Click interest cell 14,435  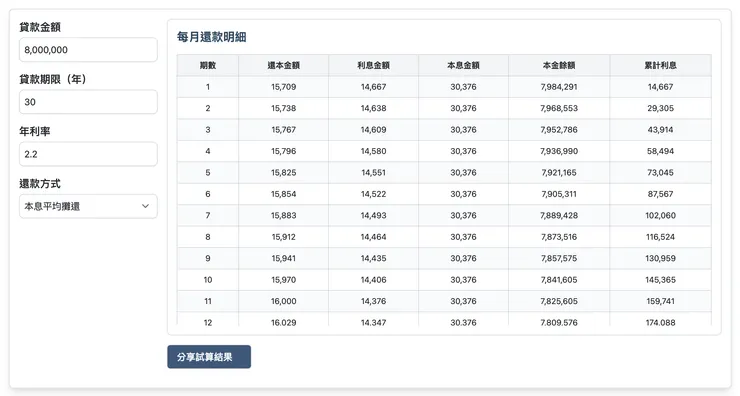373,258
